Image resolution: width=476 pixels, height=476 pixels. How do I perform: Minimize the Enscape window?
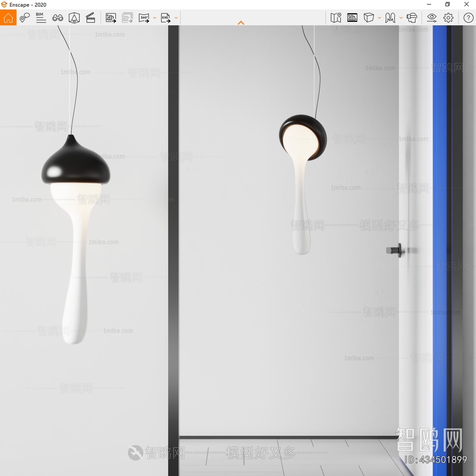coord(429,4)
